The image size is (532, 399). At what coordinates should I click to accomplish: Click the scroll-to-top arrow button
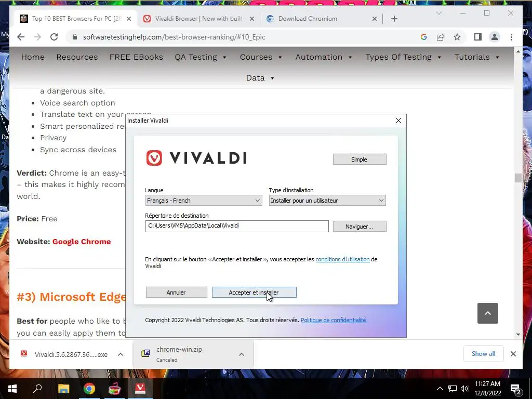click(x=487, y=313)
